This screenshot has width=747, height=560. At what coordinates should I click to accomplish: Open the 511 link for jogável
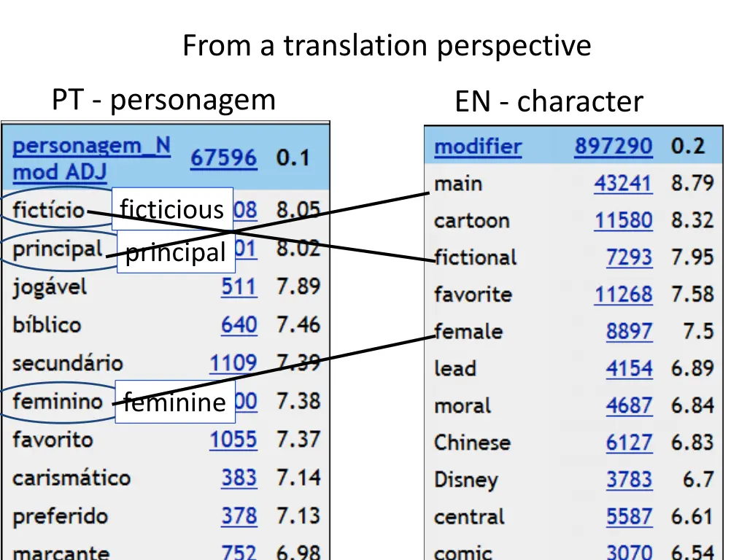tap(238, 287)
